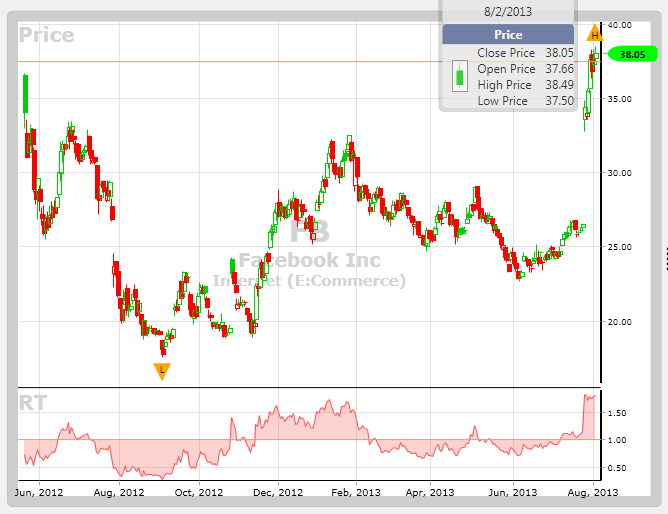Click the Facebook Inc company name
668x514 pixels.
(x=309, y=260)
